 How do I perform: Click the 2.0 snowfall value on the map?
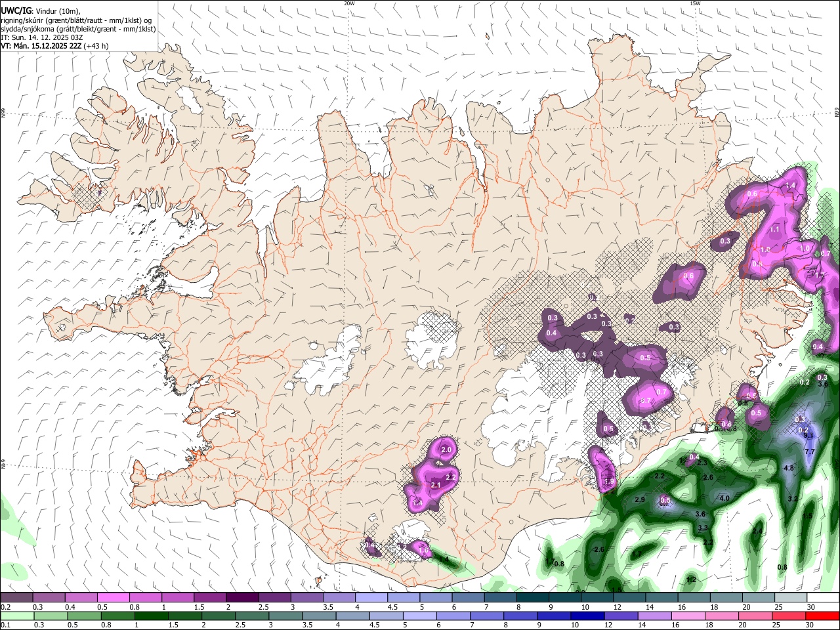(447, 450)
